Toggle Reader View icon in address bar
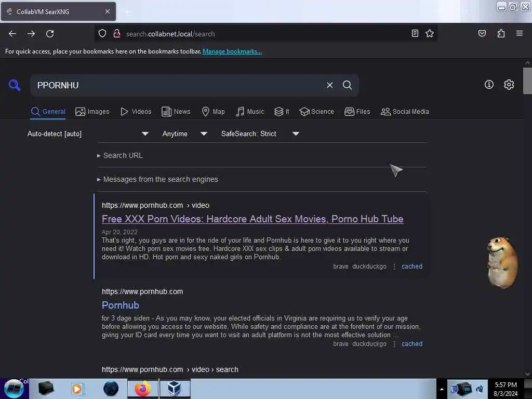The image size is (532, 399). [x=415, y=33]
